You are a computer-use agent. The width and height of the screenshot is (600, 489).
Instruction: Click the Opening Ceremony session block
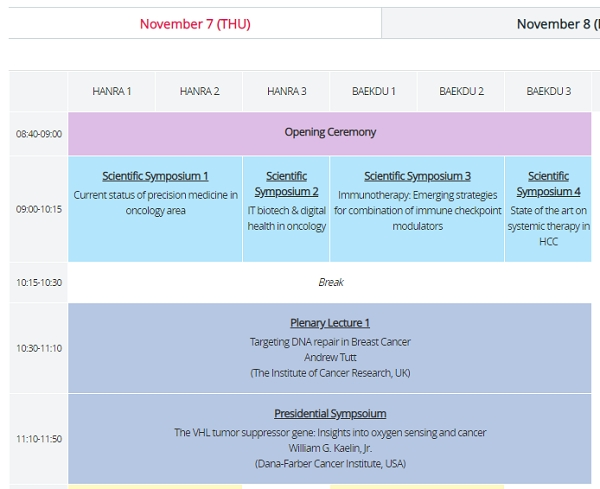(x=330, y=132)
